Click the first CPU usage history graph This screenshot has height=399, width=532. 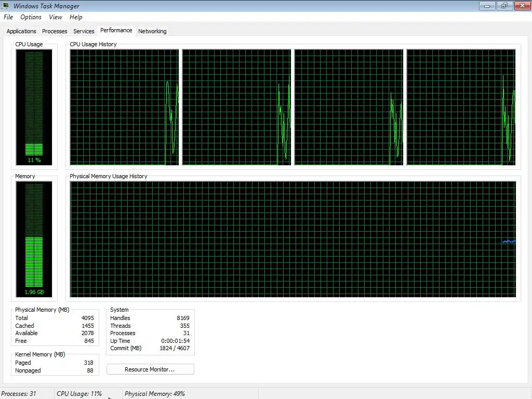coord(124,107)
